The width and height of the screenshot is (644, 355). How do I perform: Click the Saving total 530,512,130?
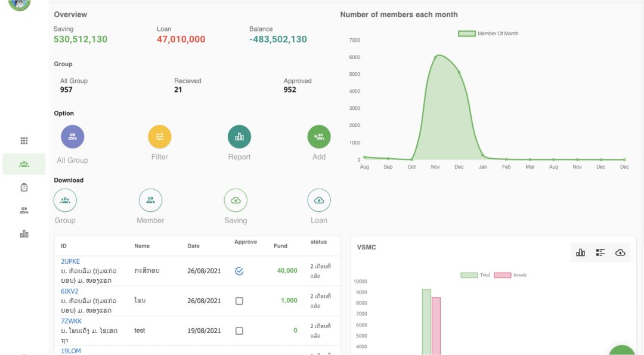[80, 39]
